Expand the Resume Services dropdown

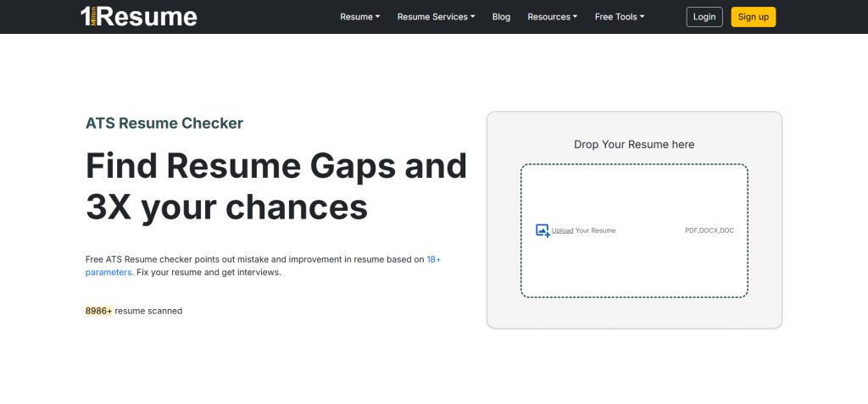click(437, 17)
